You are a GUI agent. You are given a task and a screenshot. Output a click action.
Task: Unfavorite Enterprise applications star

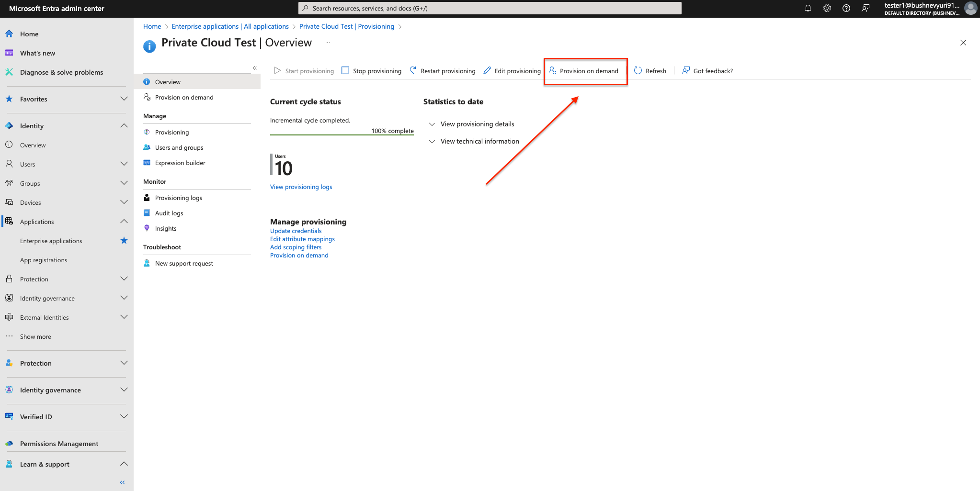(x=124, y=241)
